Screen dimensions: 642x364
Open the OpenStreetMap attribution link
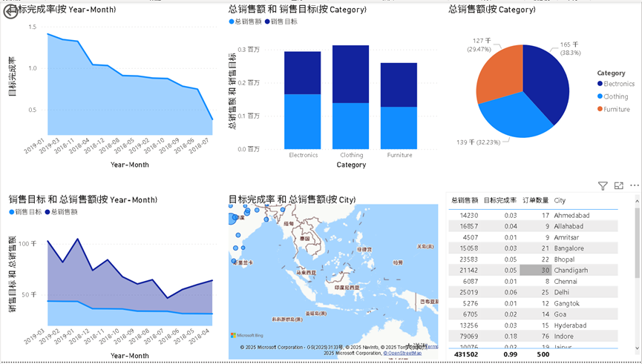[402, 353]
